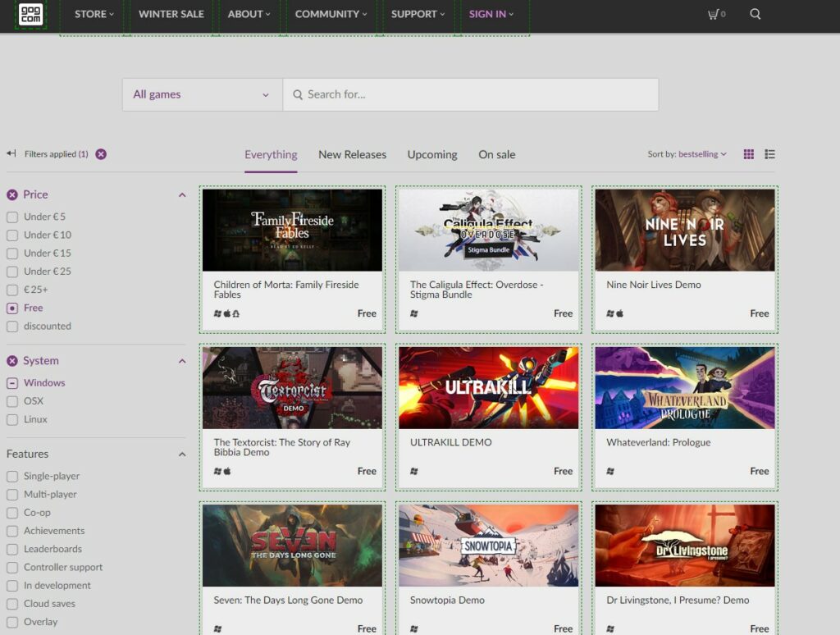
Task: Open the SIGN IN menu
Action: click(x=491, y=15)
